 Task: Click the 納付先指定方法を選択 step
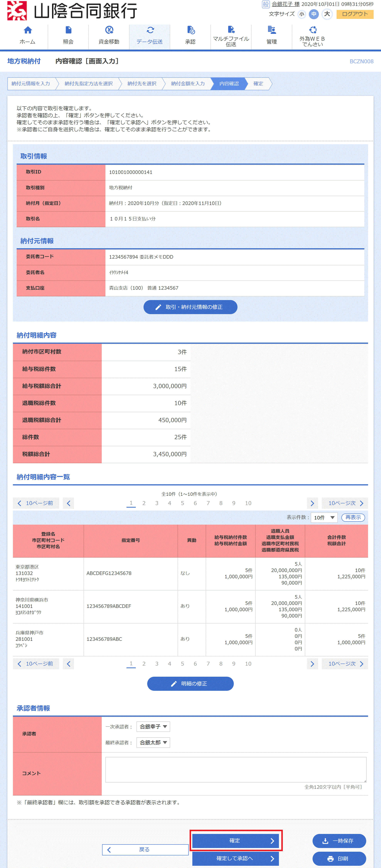(89, 84)
